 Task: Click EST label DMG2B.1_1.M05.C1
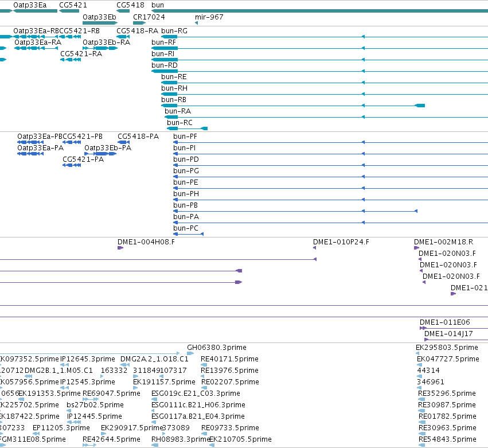point(58,371)
